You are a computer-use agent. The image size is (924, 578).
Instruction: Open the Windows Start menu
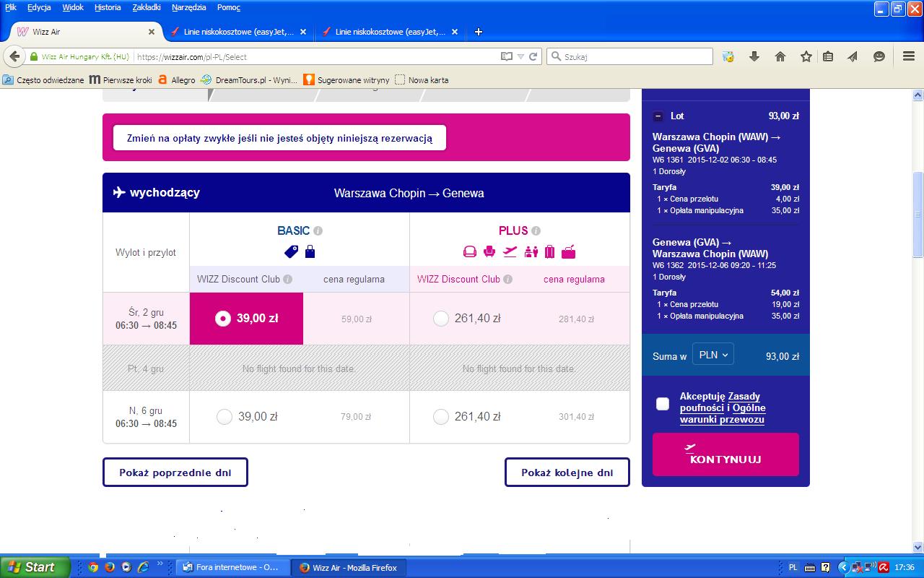pyautogui.click(x=35, y=567)
